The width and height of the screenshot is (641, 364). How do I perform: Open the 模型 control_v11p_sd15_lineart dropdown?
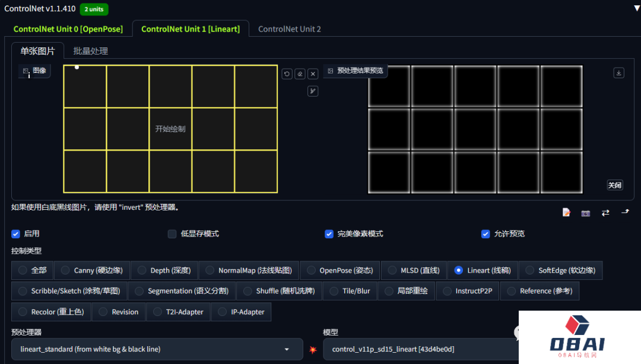point(415,349)
